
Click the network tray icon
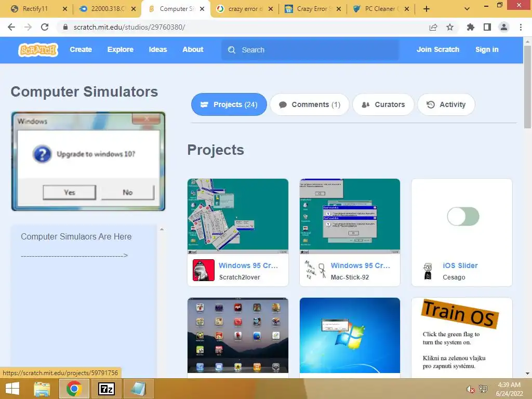coord(483,389)
